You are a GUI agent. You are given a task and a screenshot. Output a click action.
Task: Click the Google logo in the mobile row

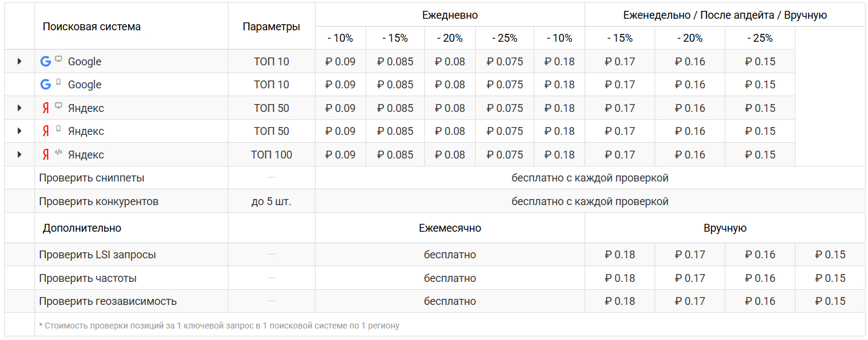pyautogui.click(x=45, y=85)
